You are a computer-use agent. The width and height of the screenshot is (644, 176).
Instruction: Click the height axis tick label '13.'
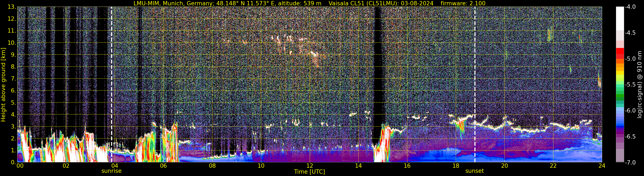pos(12,7)
